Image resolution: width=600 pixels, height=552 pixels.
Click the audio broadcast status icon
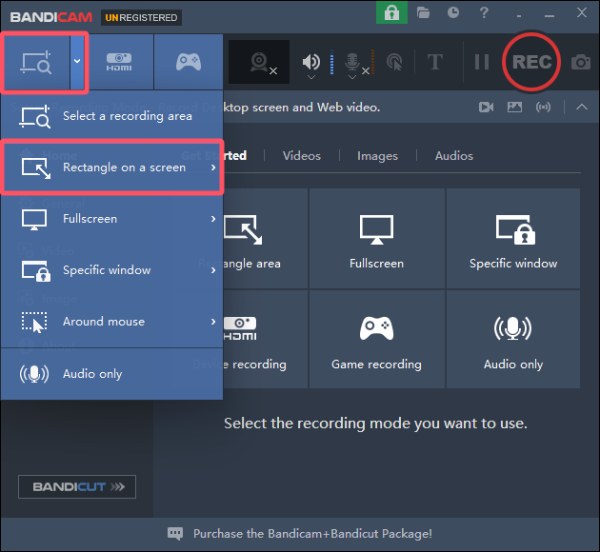pyautogui.click(x=543, y=107)
